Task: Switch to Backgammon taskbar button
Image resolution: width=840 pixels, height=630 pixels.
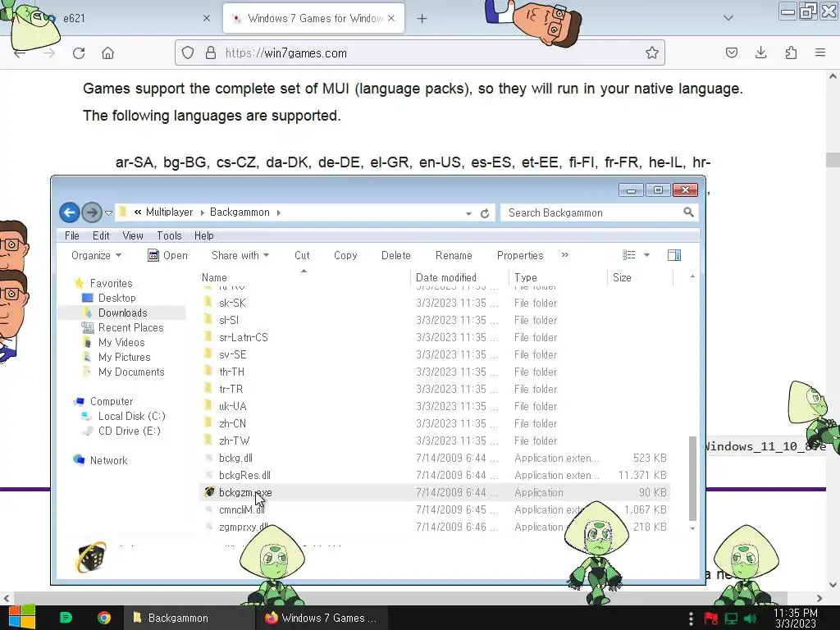Action: click(x=188, y=618)
